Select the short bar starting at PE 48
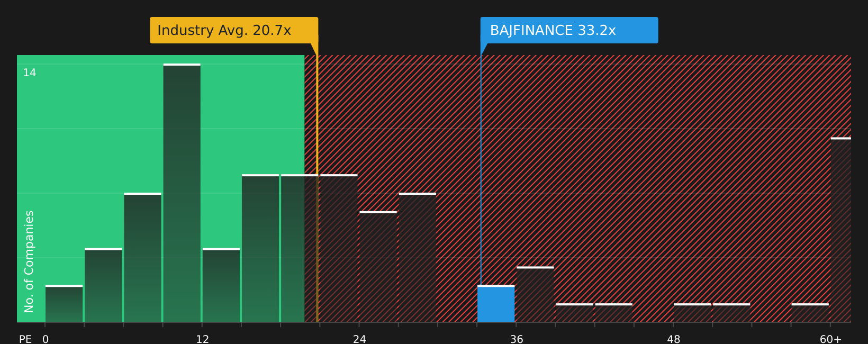868x344 pixels. (x=692, y=313)
